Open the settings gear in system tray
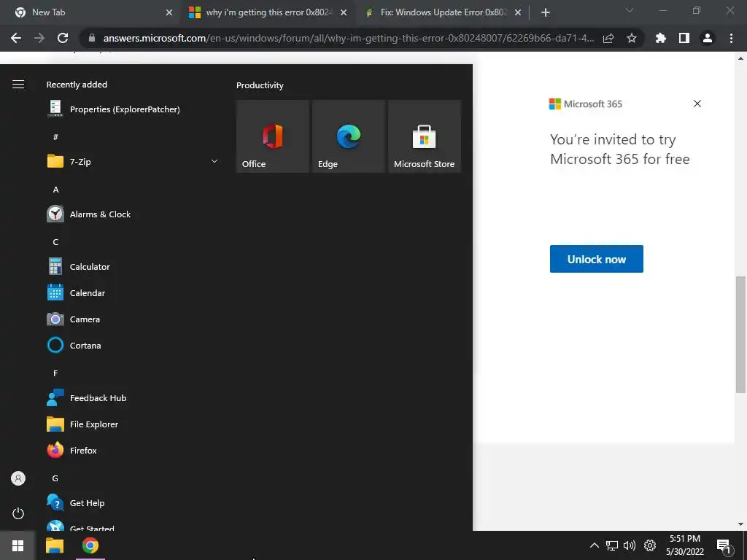The height and width of the screenshot is (560, 747). [650, 545]
